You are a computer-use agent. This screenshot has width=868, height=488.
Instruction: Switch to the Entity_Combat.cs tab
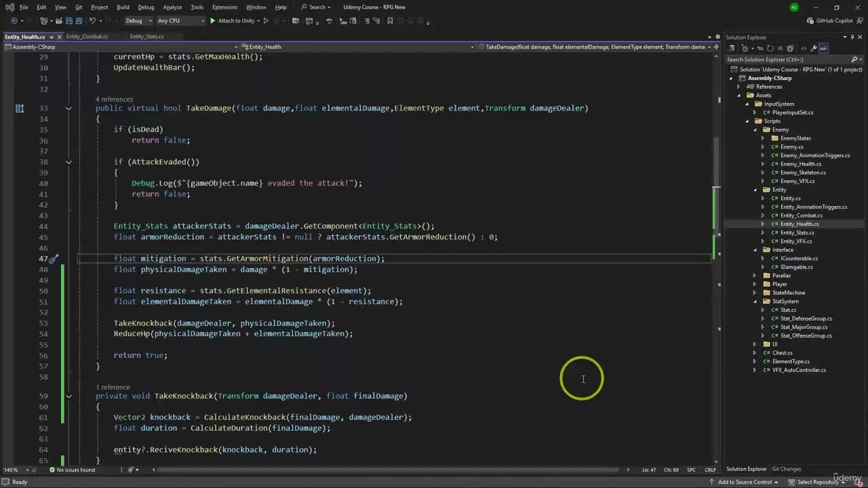[x=87, y=37]
